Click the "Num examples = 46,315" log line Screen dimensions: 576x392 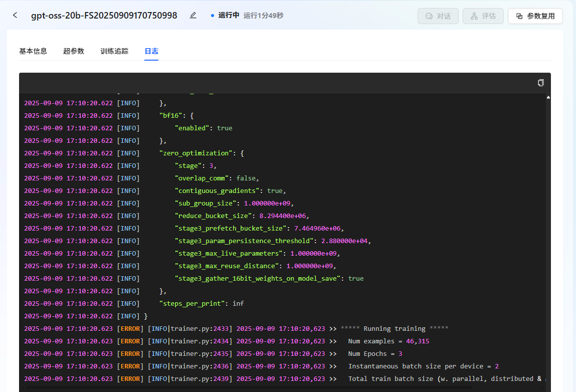[389, 341]
